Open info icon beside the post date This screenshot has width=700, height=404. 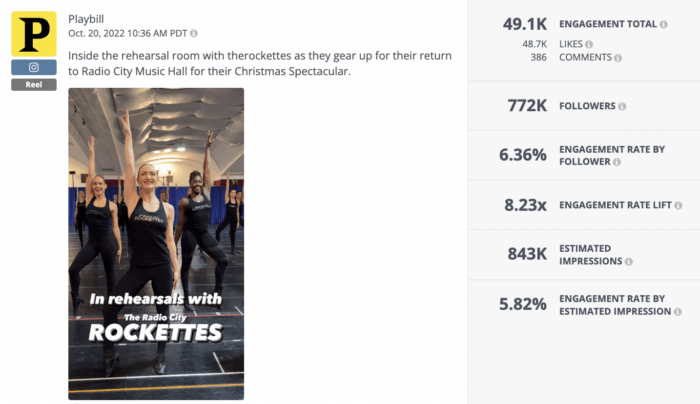pos(194,34)
